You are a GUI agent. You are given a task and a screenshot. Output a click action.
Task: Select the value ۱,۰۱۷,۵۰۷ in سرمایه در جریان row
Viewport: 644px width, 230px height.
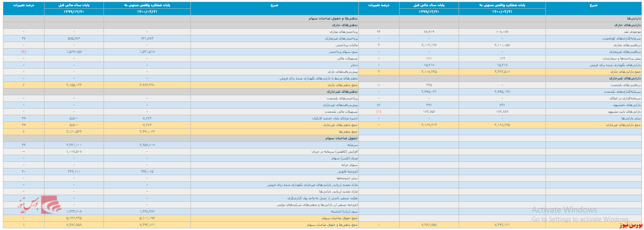tap(74, 152)
